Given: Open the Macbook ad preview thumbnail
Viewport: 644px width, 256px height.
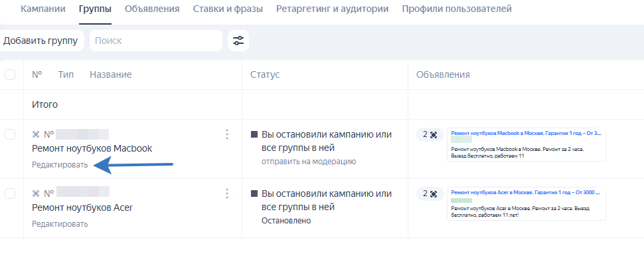Looking at the screenshot, I should tap(526, 145).
